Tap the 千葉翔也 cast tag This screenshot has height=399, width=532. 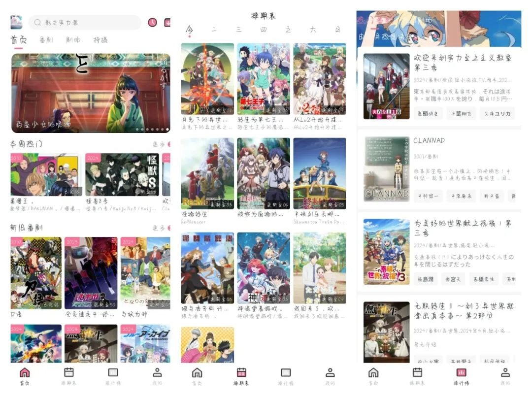tap(461, 114)
